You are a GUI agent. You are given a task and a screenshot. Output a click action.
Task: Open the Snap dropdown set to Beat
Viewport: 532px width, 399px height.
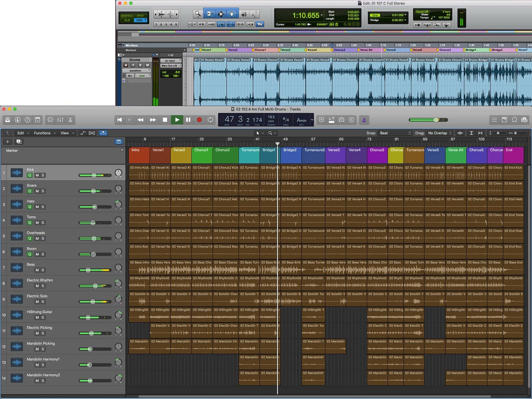click(395, 133)
